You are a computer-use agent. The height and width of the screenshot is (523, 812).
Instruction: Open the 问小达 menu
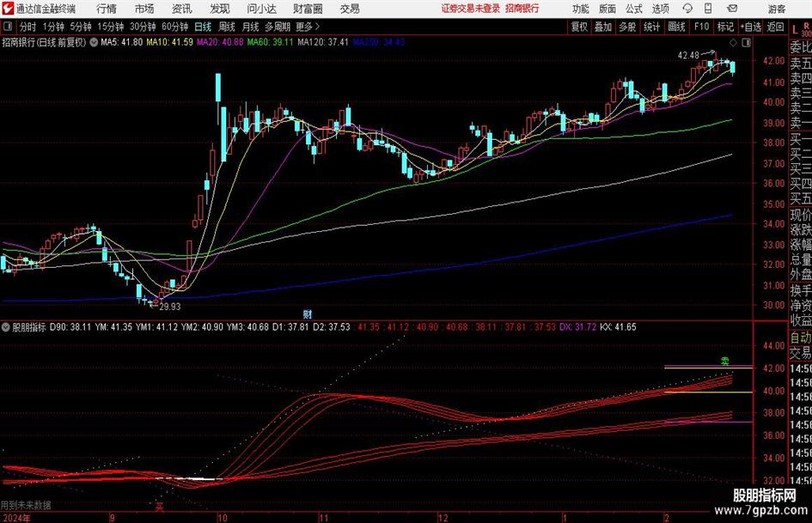click(261, 9)
